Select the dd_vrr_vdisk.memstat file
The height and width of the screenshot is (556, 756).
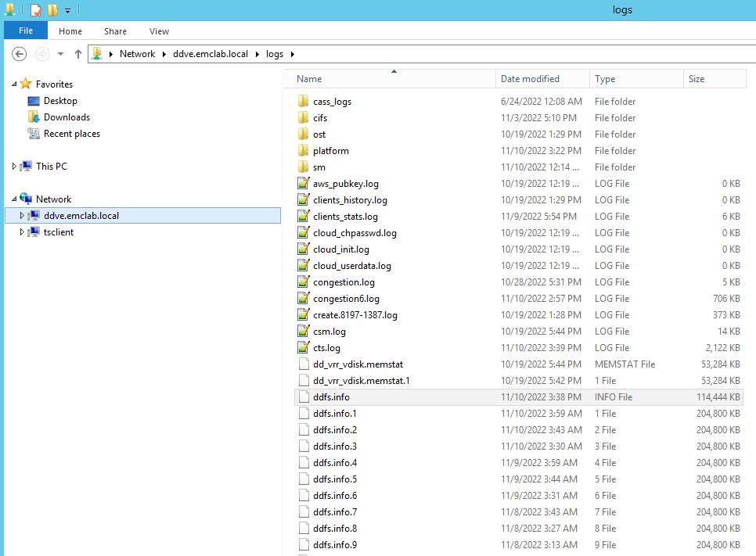tap(362, 364)
